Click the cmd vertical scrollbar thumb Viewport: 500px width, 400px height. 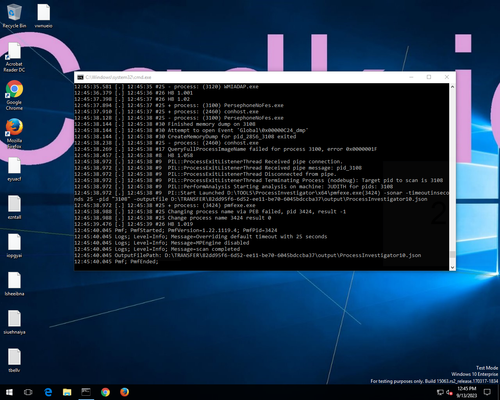pos(452,254)
